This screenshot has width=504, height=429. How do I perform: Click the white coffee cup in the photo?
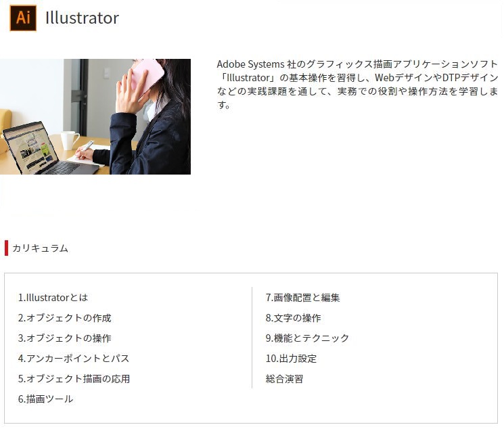coord(70,140)
